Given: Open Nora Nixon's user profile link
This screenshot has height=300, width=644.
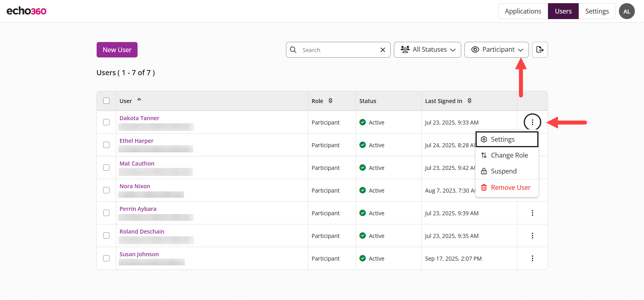Looking at the screenshot, I should coord(135,186).
